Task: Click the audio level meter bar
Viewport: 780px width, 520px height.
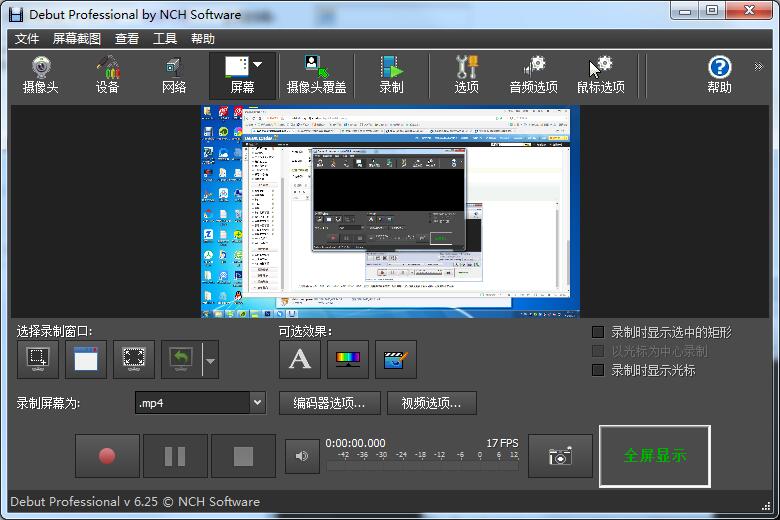Action: coord(423,466)
